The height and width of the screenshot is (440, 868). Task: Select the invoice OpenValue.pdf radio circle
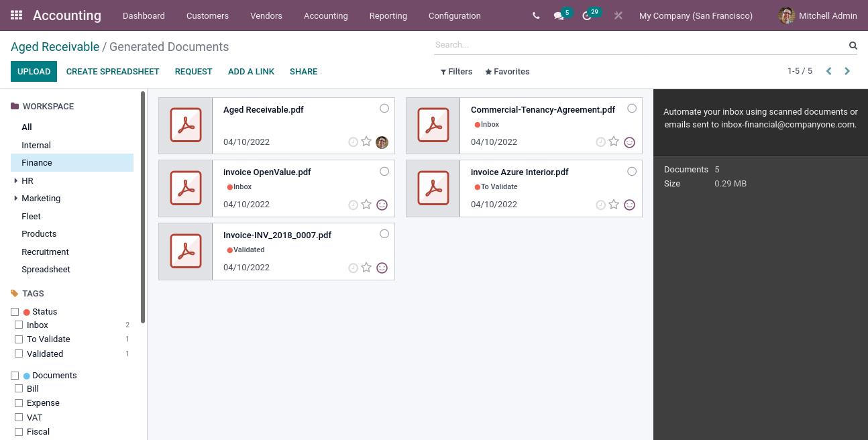(x=384, y=171)
